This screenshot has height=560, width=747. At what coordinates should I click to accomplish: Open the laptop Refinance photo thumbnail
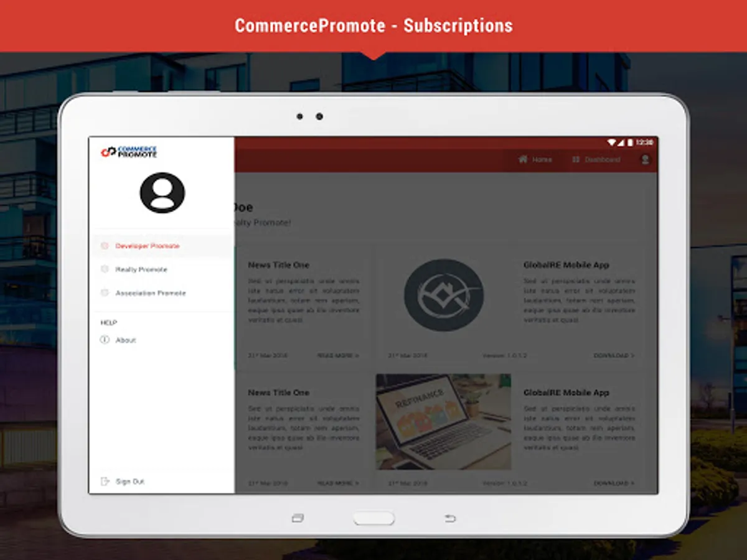point(443,422)
